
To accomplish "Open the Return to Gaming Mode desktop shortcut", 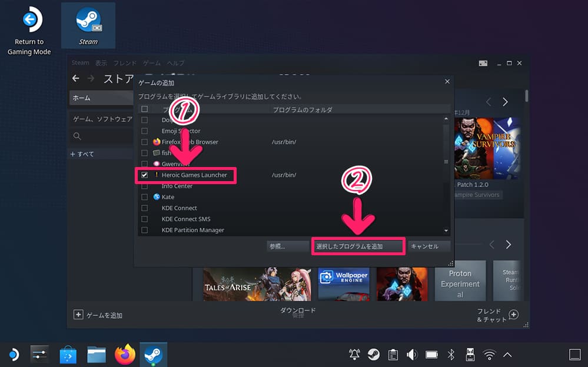I will click(x=29, y=30).
